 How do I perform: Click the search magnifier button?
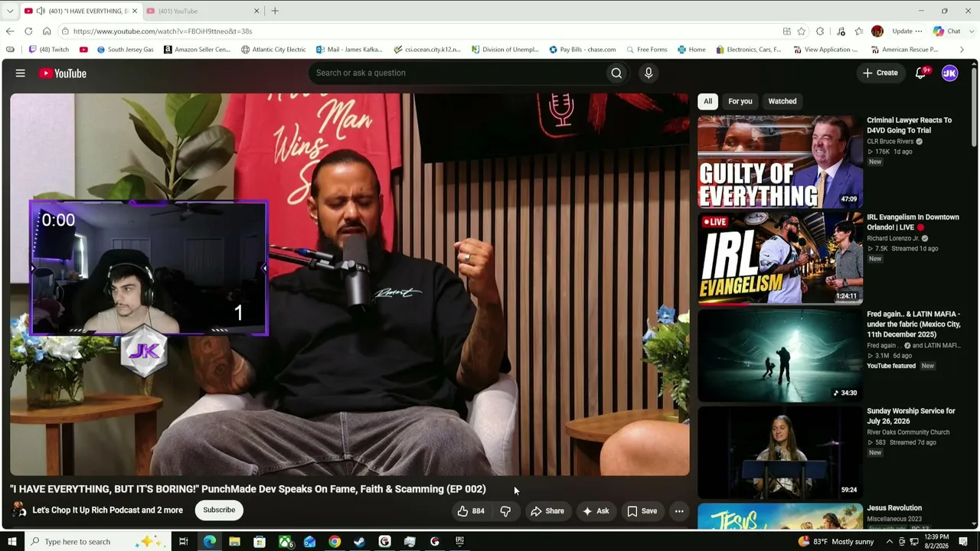pyautogui.click(x=616, y=73)
